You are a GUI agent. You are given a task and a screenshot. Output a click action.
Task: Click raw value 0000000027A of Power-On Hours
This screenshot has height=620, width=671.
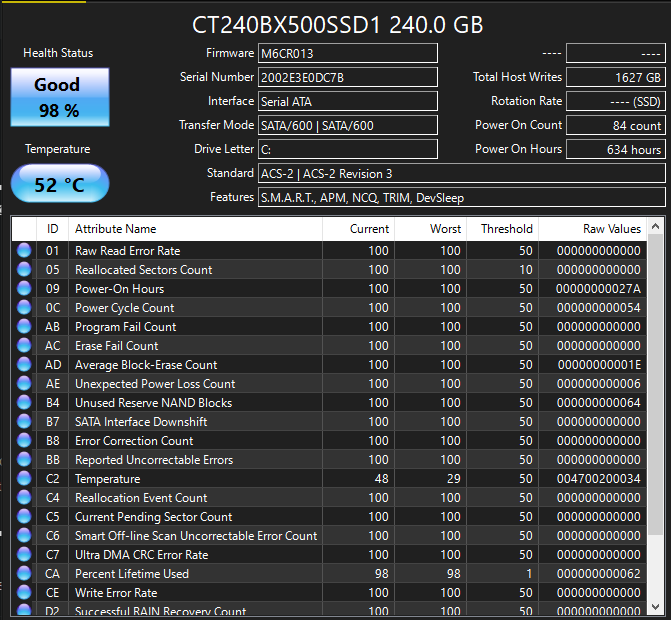[x=598, y=289]
